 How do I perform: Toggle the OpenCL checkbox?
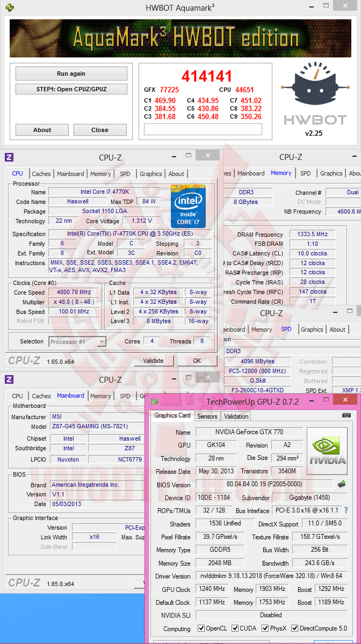point(201,628)
